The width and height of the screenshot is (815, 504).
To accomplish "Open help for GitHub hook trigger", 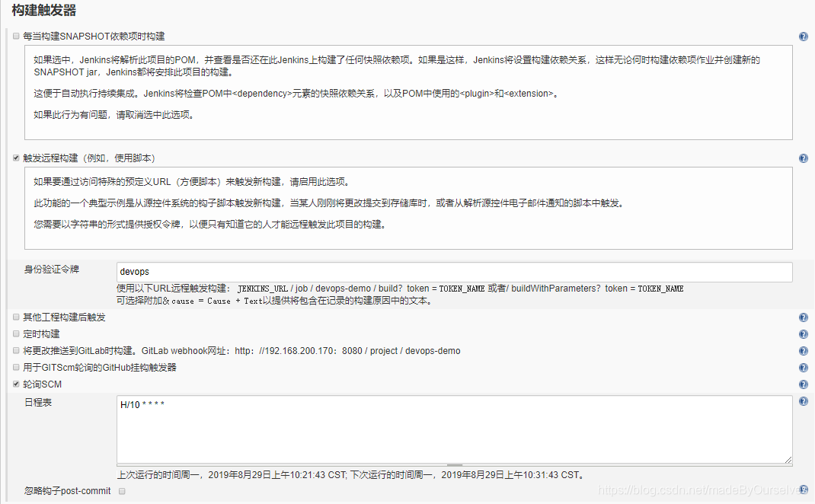I will tap(803, 367).
